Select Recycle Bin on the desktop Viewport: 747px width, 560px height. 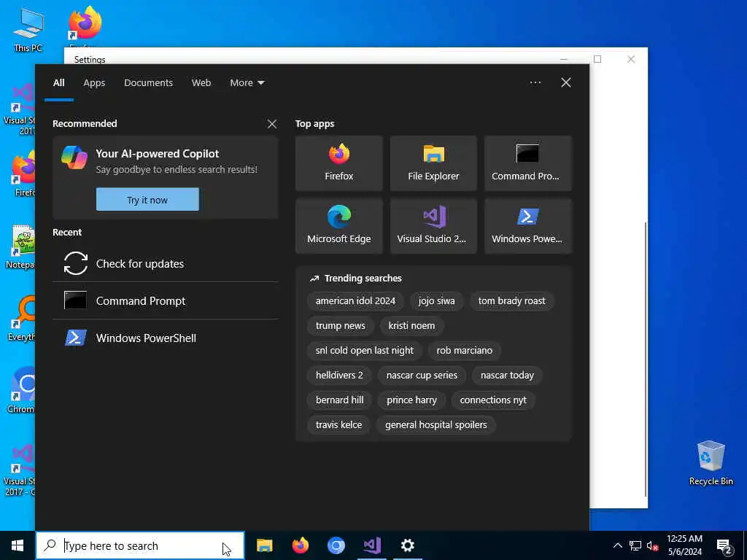click(x=711, y=462)
